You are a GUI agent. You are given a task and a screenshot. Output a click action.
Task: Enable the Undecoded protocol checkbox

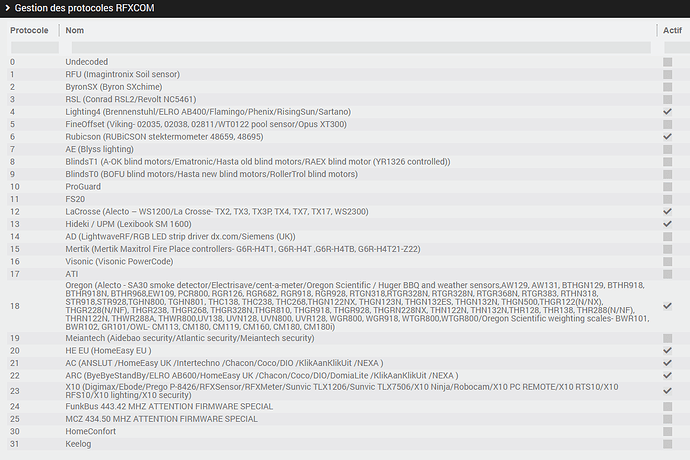tap(667, 62)
